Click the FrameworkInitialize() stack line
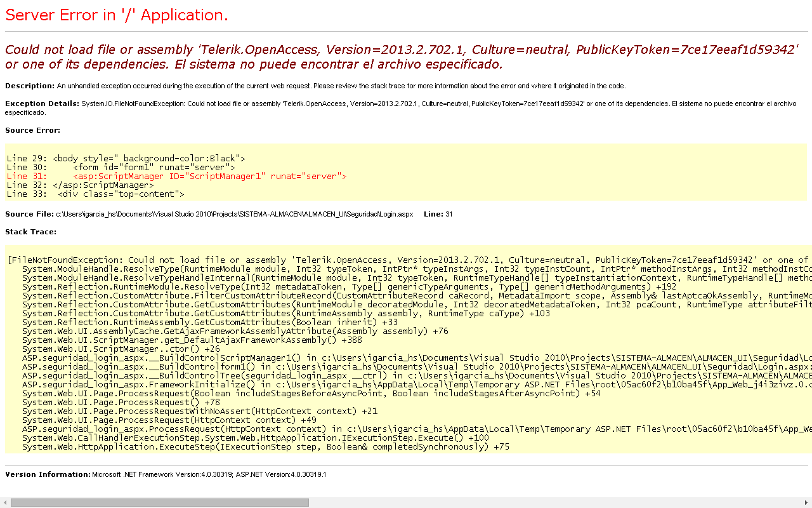The image size is (812, 508). (x=417, y=384)
